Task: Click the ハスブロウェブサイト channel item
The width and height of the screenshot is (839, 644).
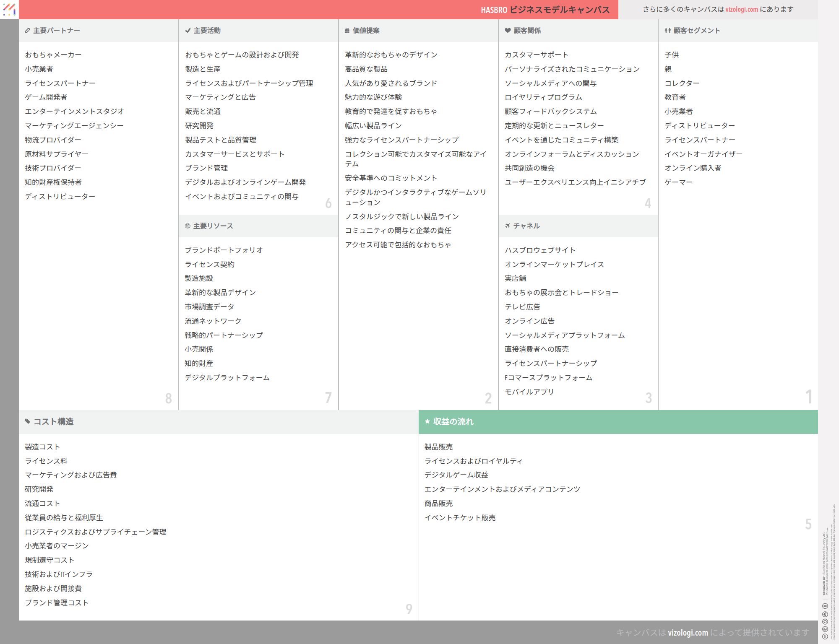Action: pos(540,250)
